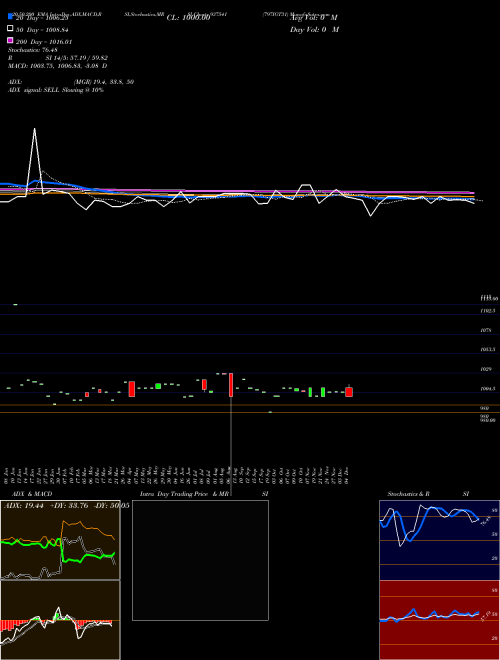This screenshot has height=660, width=500.
Task: Click the magenta 200 Day legend swatch
Action: (x=11, y=40)
